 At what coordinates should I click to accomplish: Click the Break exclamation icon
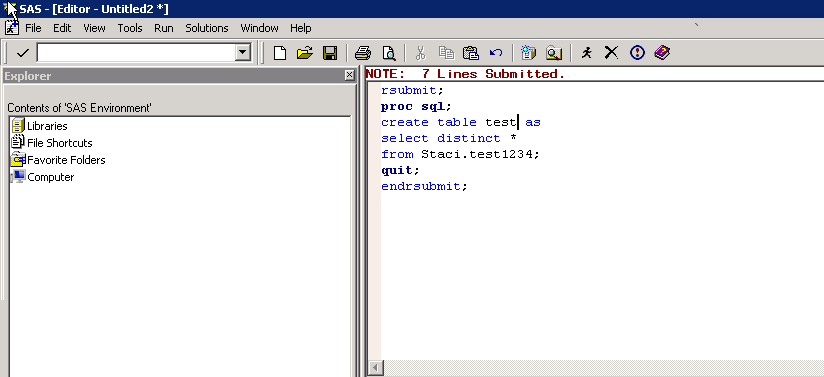click(x=637, y=52)
